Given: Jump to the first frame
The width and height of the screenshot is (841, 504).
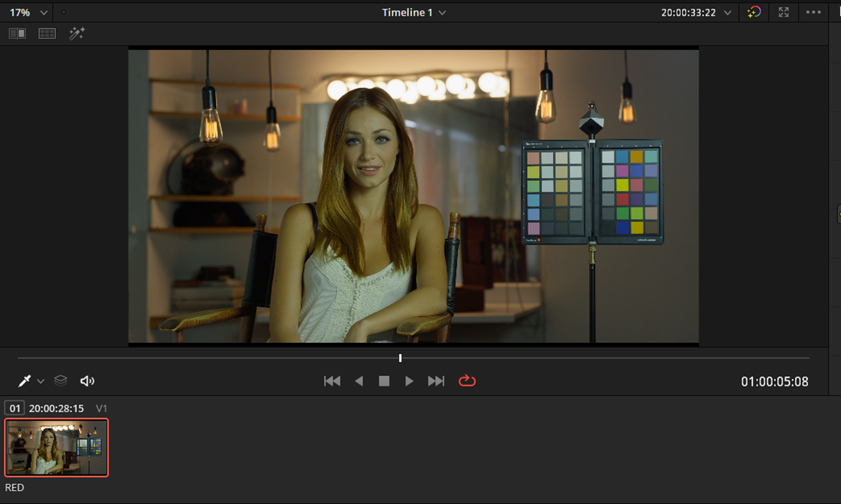Looking at the screenshot, I should (x=332, y=381).
